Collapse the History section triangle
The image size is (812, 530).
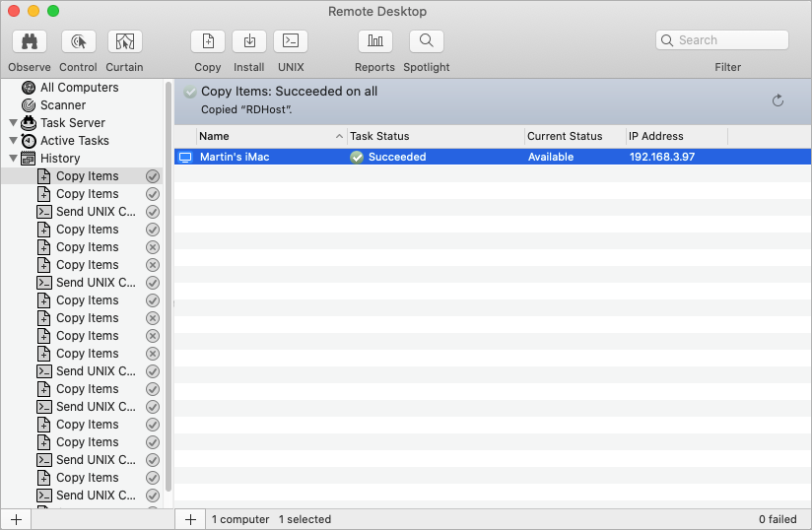coord(13,159)
